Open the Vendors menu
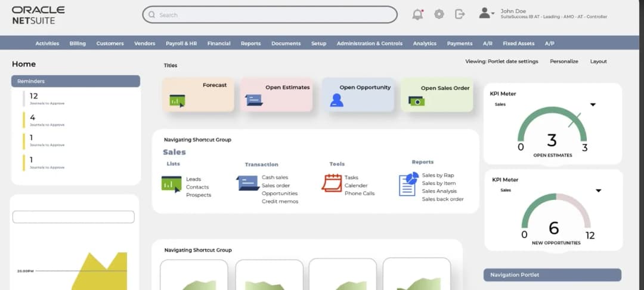 tap(144, 43)
